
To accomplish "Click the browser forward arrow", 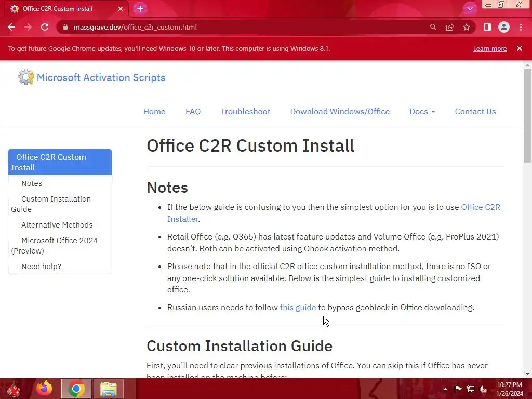I will pyautogui.click(x=28, y=27).
